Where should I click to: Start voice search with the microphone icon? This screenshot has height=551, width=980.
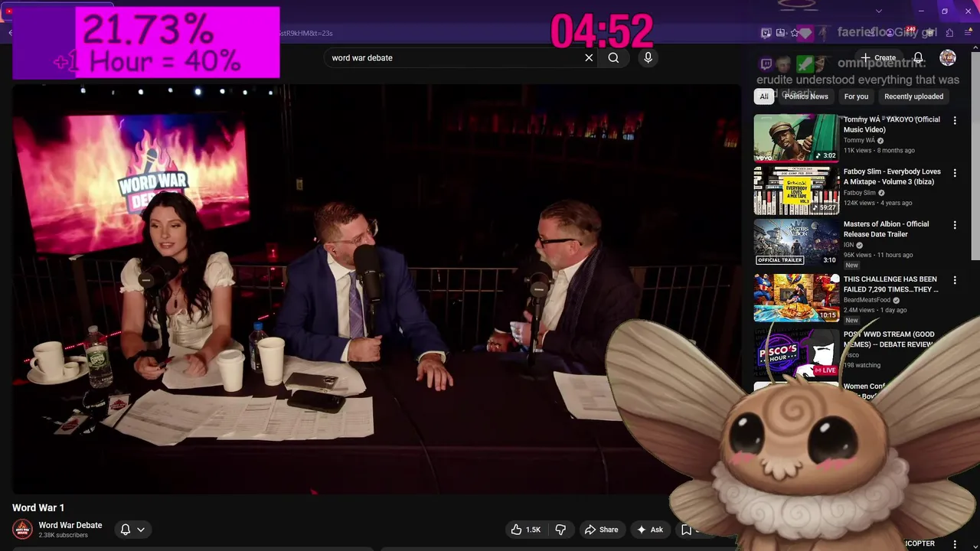pos(648,57)
